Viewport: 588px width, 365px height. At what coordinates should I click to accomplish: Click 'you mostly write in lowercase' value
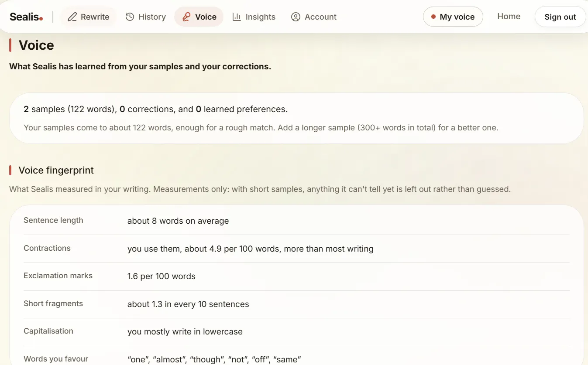(x=185, y=331)
